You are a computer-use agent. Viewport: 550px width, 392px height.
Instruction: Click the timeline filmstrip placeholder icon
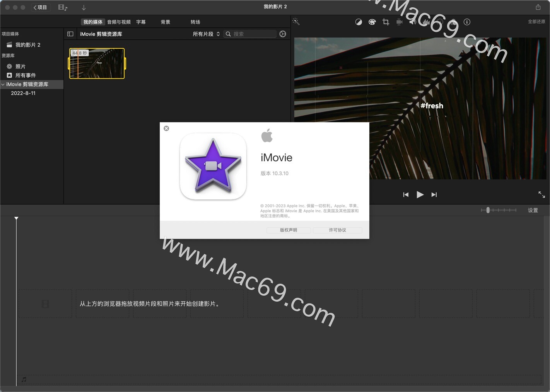coord(45,304)
